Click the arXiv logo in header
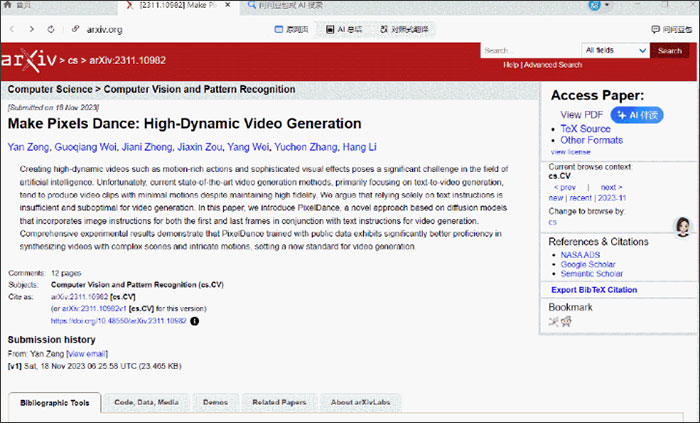The height and width of the screenshot is (423, 700). tap(29, 60)
